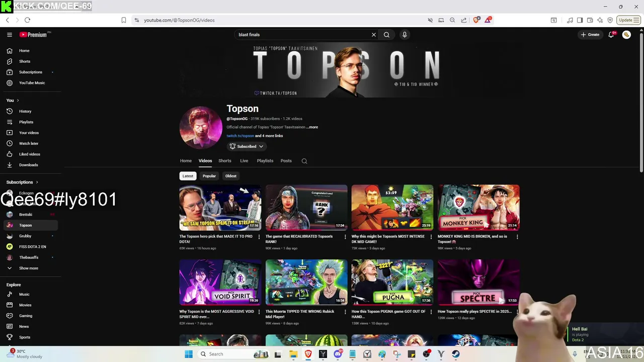
Task: Click the Create button
Action: coord(590,35)
